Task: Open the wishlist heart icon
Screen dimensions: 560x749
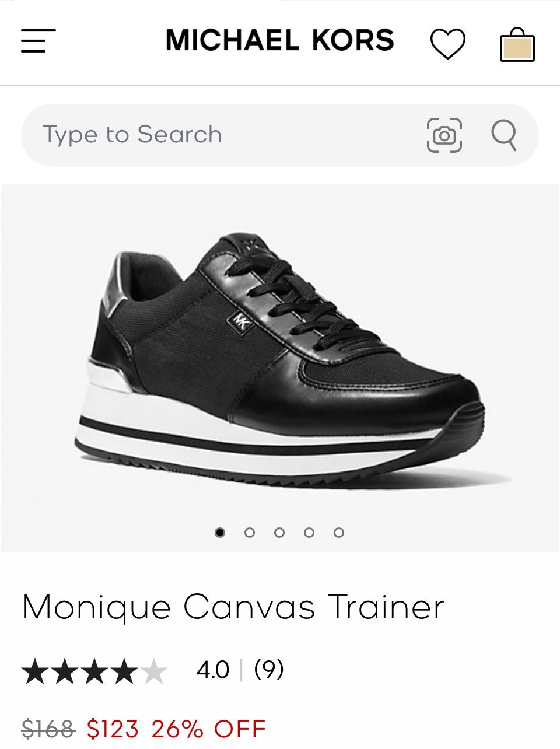Action: [x=448, y=44]
